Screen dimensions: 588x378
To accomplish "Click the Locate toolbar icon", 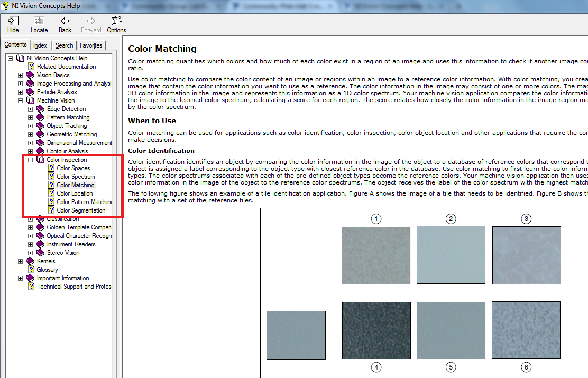I will (x=39, y=21).
